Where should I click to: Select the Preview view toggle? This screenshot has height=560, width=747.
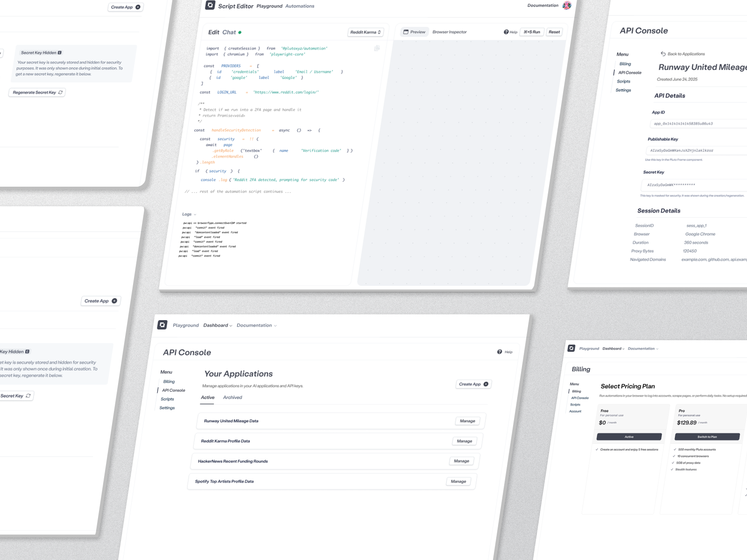click(x=414, y=32)
